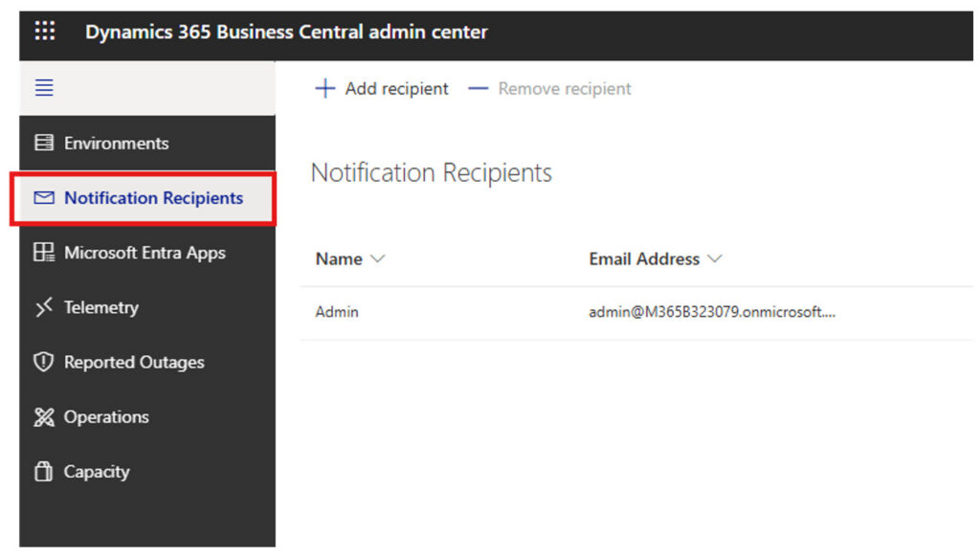This screenshot has height=556, width=980.
Task: Click the Capacity container icon
Action: (x=43, y=471)
